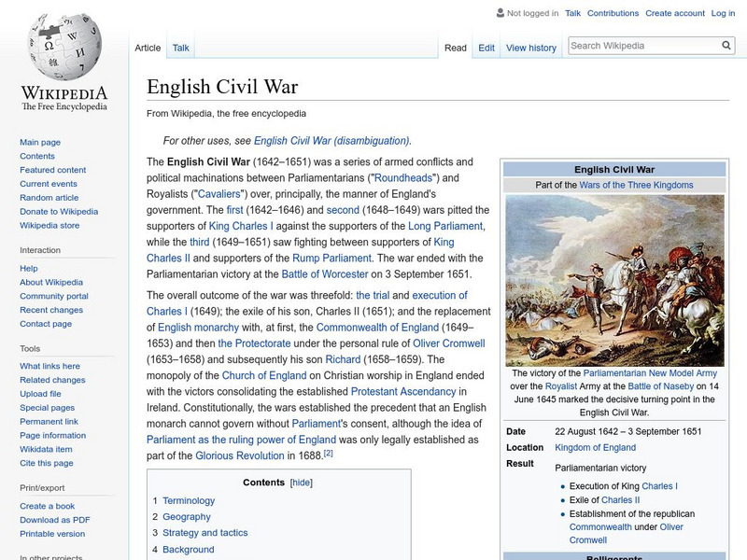Open Wikipedia store link
Image resolution: width=747 pixels, height=560 pixels.
pyautogui.click(x=49, y=225)
